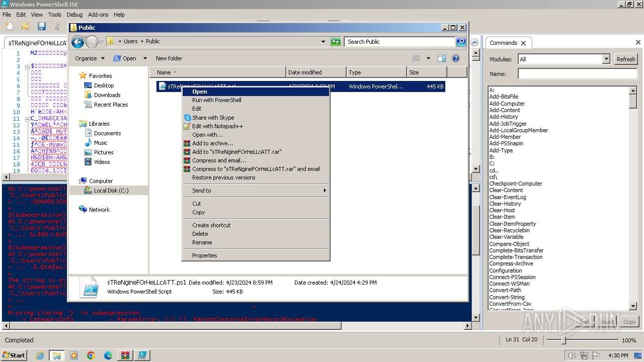Select Properties in the context menu
This screenshot has width=644, height=362.
(255, 255)
